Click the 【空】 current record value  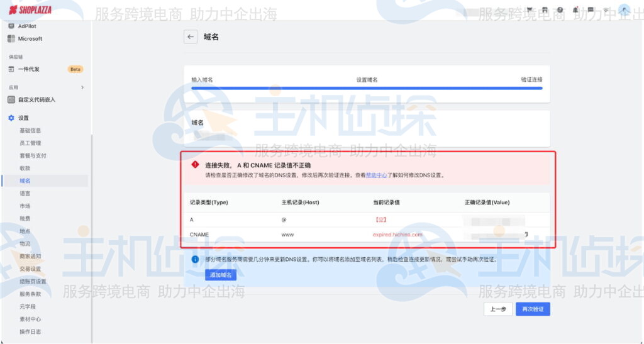pos(380,220)
